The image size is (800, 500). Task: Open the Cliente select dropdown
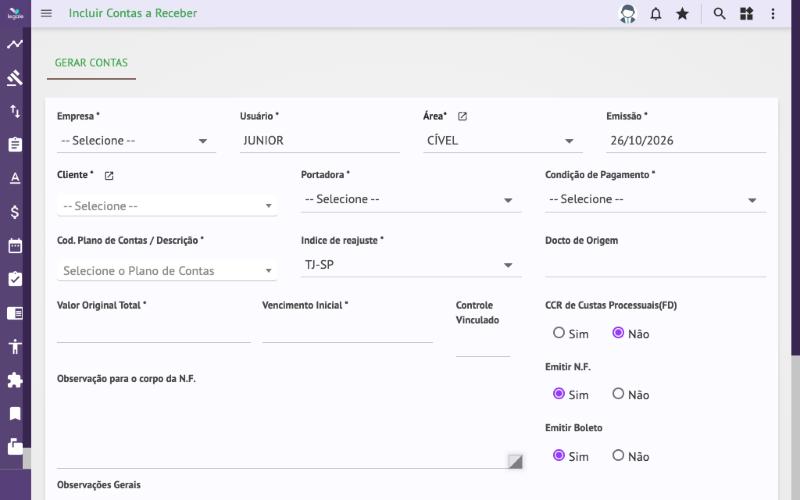click(x=167, y=206)
